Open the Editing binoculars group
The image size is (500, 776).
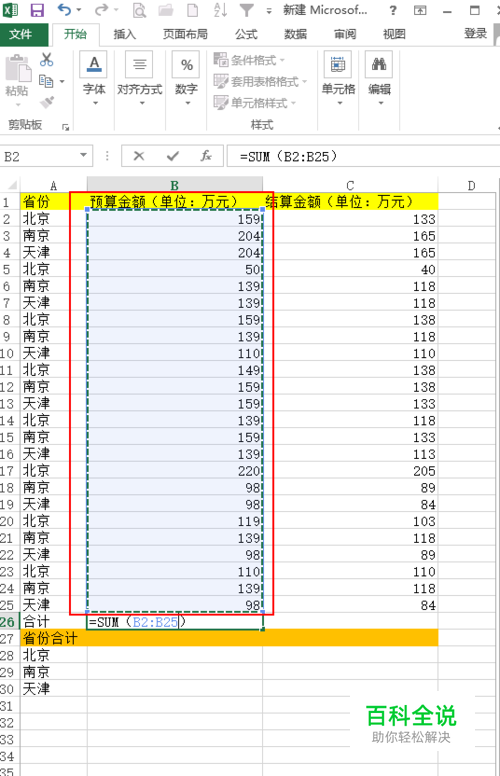pos(379,79)
